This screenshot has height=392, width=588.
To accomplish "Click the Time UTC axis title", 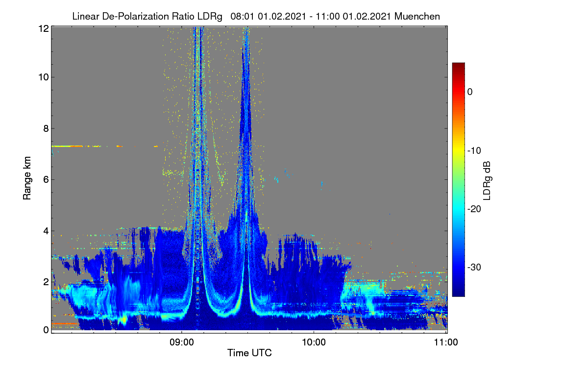I will [x=249, y=353].
